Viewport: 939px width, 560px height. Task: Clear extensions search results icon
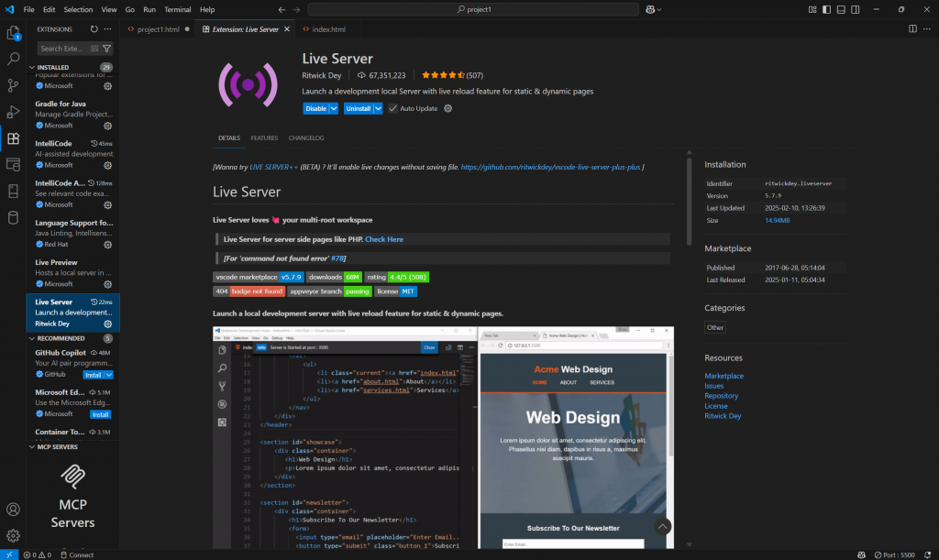pos(94,49)
